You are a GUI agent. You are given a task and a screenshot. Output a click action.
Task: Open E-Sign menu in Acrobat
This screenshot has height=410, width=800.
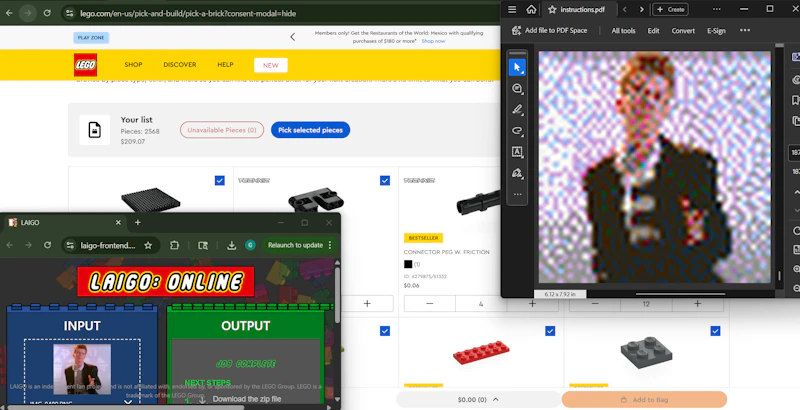click(x=716, y=31)
